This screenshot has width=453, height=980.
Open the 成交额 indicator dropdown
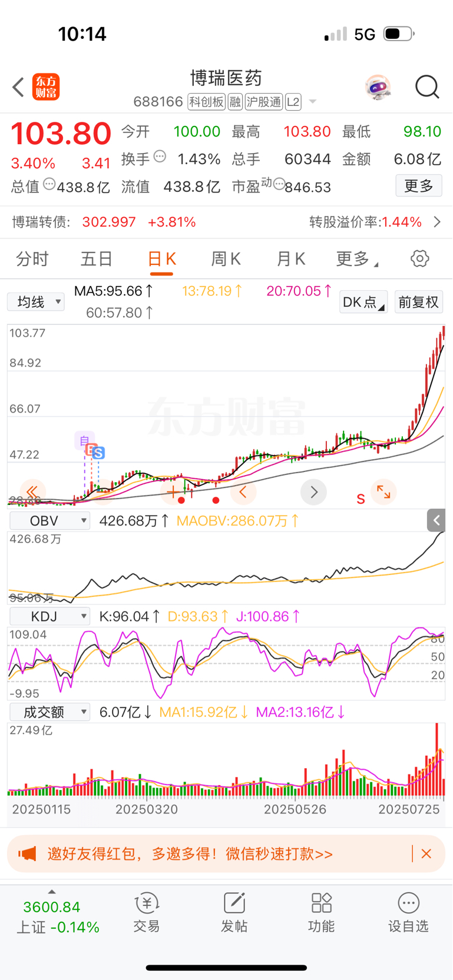pyautogui.click(x=49, y=712)
